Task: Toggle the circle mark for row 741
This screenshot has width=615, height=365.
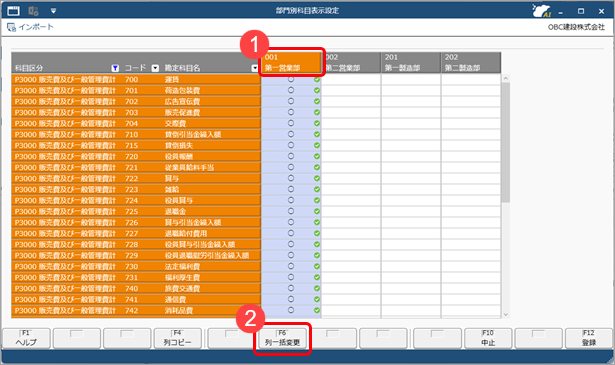Action: (291, 299)
